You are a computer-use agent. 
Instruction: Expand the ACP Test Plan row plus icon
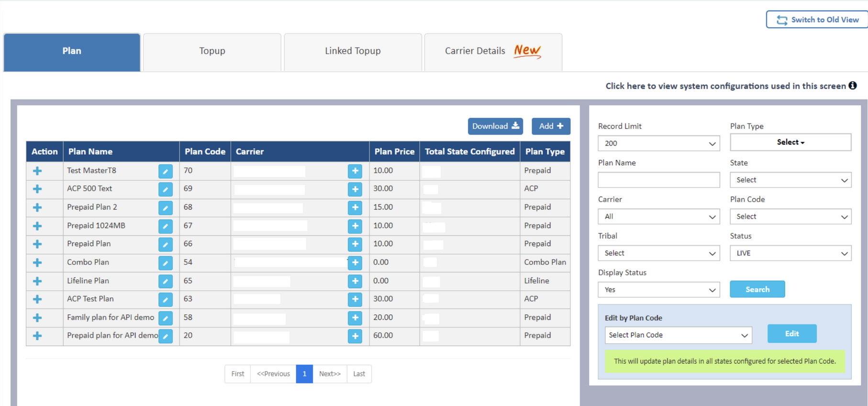point(37,299)
